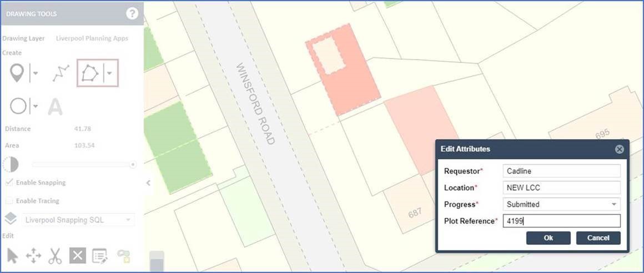The width and height of the screenshot is (644, 273).
Task: Select the dashed red polygon on map
Action: 343,69
